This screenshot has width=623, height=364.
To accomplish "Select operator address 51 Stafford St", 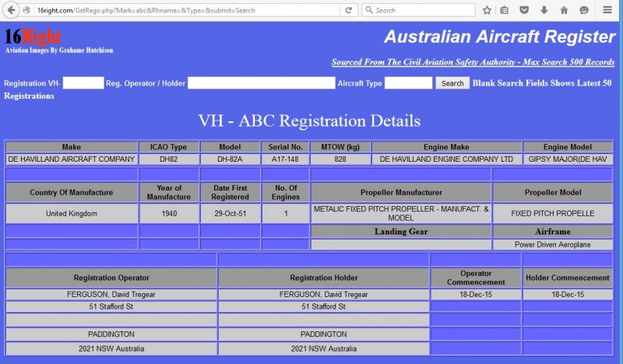I will (111, 306).
